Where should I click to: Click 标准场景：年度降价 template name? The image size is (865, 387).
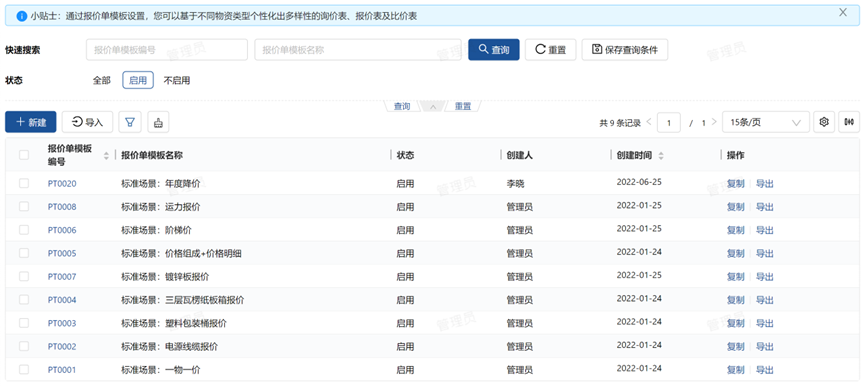161,184
